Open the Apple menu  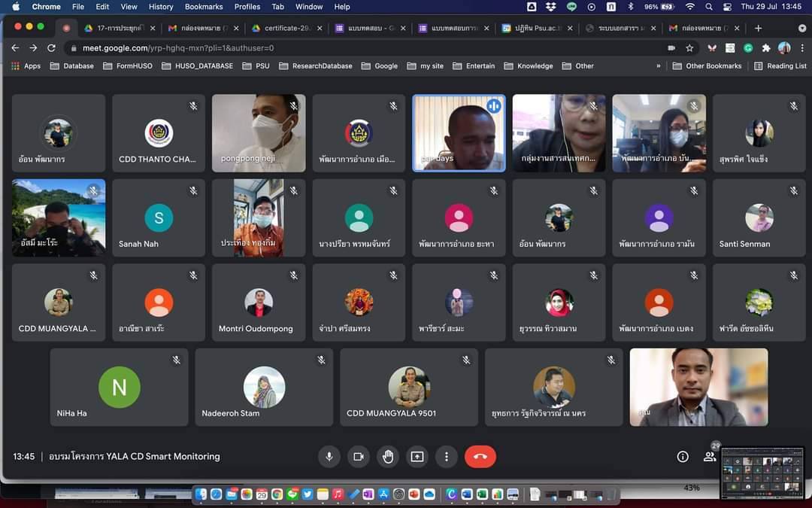pyautogui.click(x=16, y=7)
